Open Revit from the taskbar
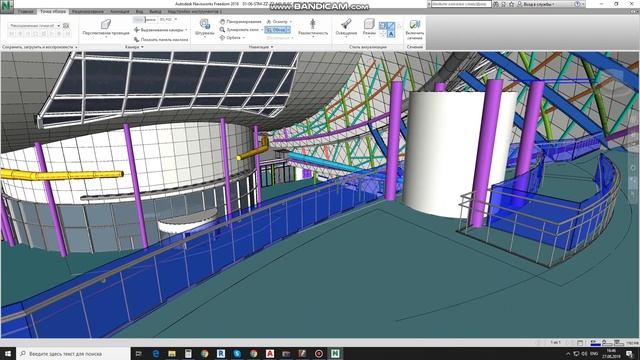The image size is (640, 360). pos(221,353)
